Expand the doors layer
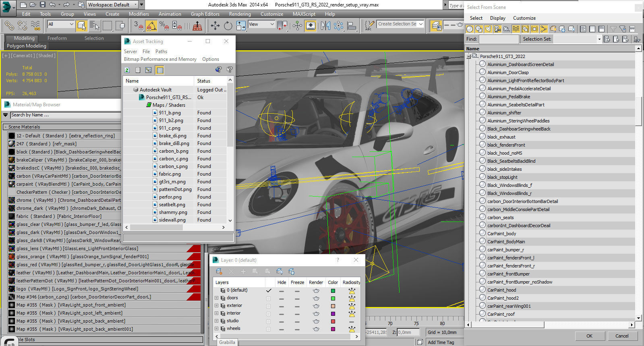 click(217, 298)
